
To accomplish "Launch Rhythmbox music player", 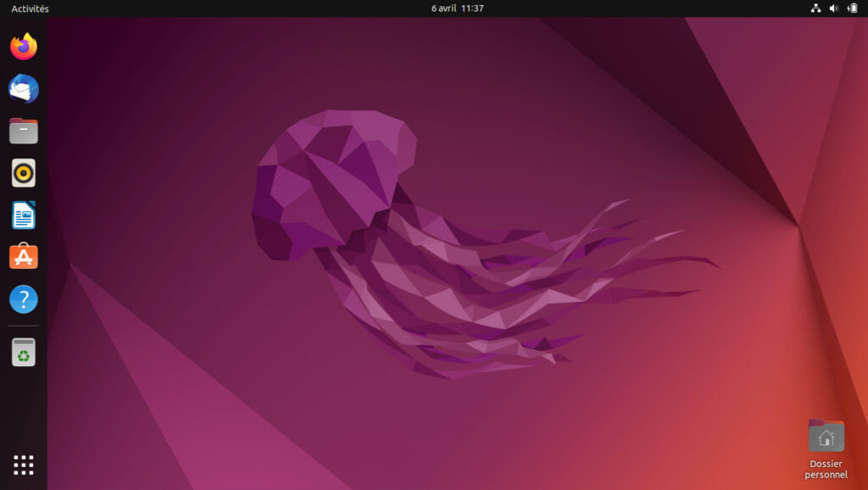I will 23,173.
